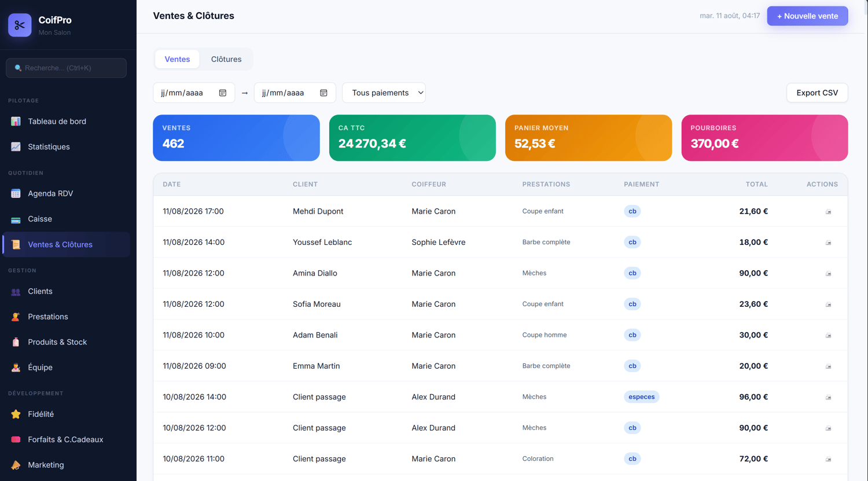Click action icon for Sofia Moreau sale
Viewport: 868px width, 481px height.
[x=829, y=304]
